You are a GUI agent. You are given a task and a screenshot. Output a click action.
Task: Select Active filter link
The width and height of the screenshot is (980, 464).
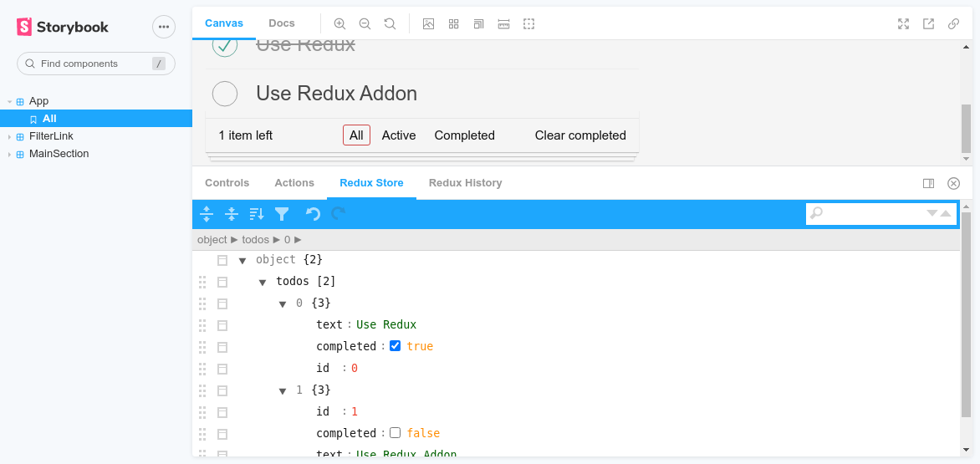[399, 135]
